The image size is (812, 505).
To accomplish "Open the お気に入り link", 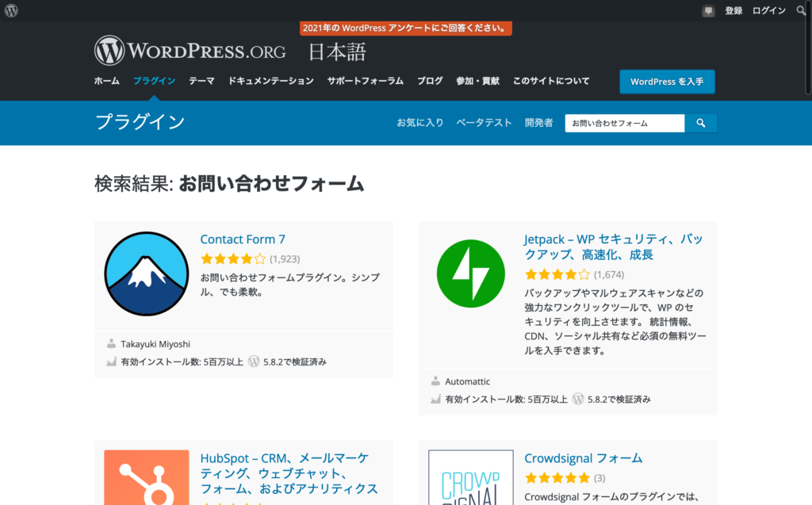I will click(x=420, y=123).
